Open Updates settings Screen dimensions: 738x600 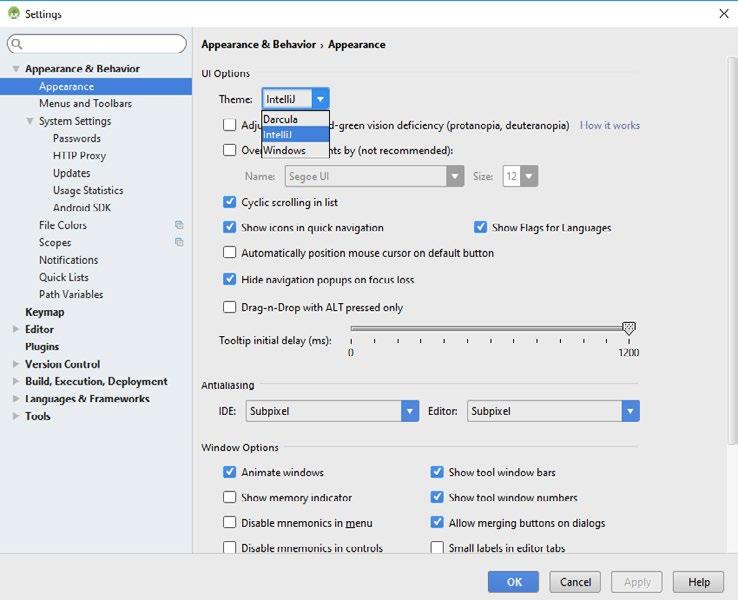[72, 173]
